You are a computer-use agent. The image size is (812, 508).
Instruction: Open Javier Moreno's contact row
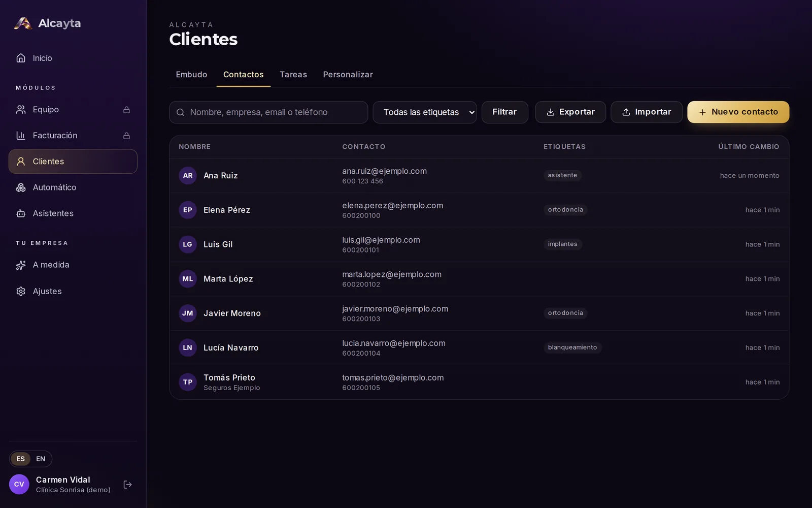pyautogui.click(x=479, y=313)
